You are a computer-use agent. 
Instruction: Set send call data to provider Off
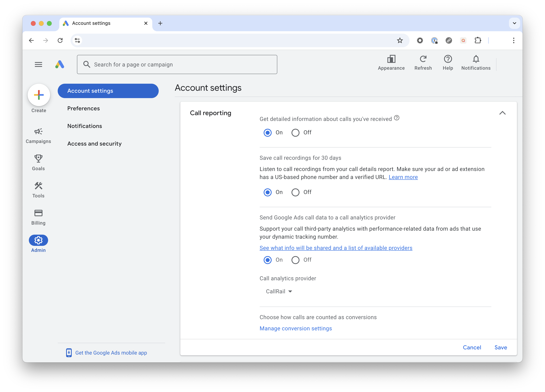(x=295, y=260)
